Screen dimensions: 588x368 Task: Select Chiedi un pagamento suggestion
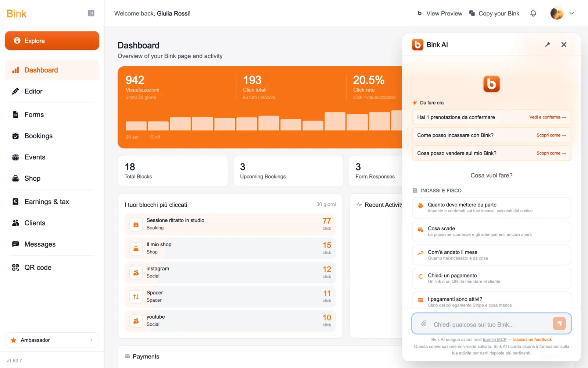pos(491,278)
